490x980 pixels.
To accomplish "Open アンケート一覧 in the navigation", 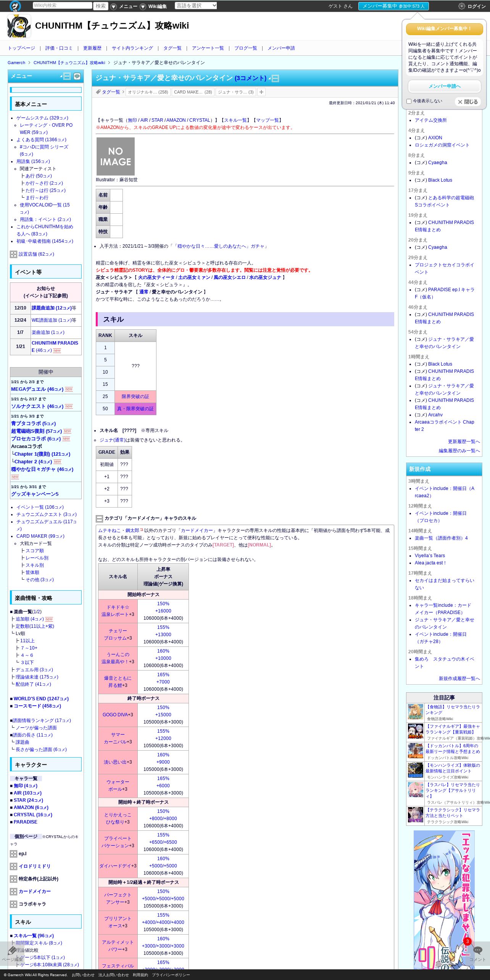I will click(x=208, y=48).
